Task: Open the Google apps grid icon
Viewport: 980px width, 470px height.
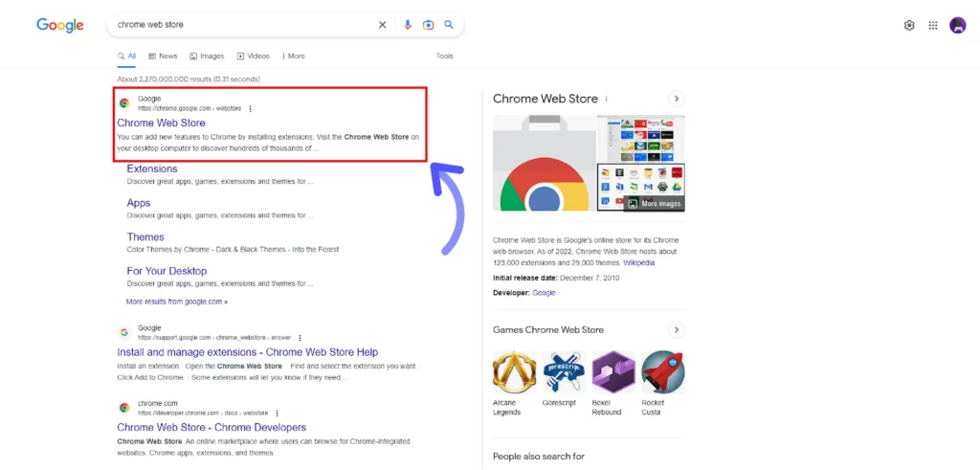Action: (x=933, y=25)
